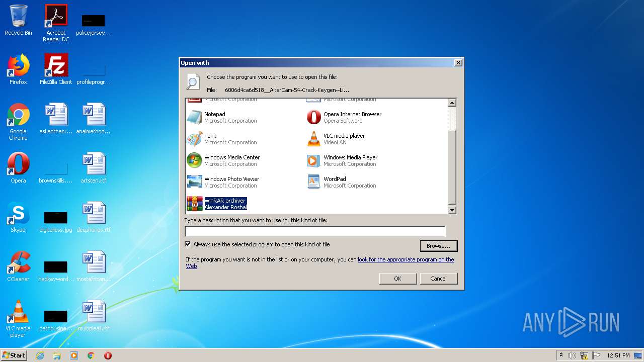Select the Windows Media Center icon
The height and width of the screenshot is (362, 644).
pyautogui.click(x=194, y=160)
